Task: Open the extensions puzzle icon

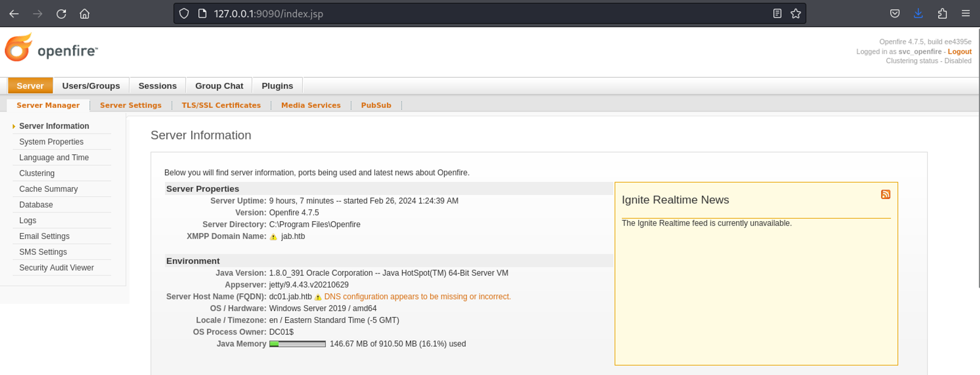Action: point(942,14)
